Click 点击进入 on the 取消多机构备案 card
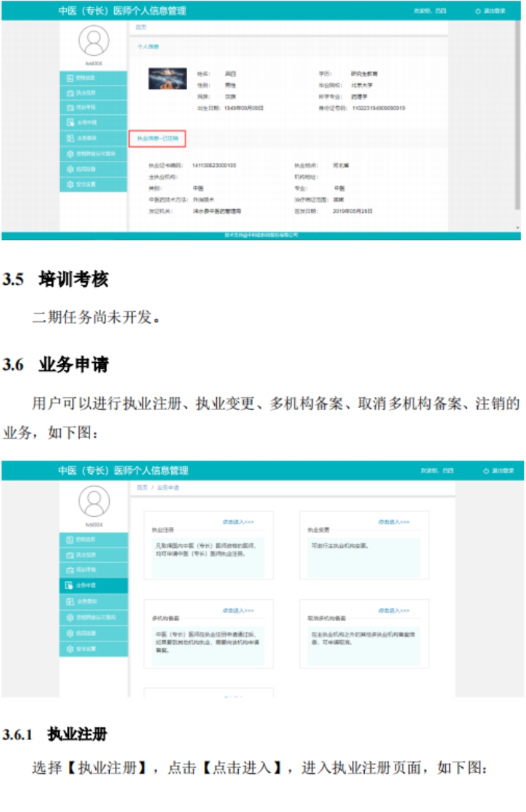This screenshot has width=526, height=812. (x=394, y=611)
